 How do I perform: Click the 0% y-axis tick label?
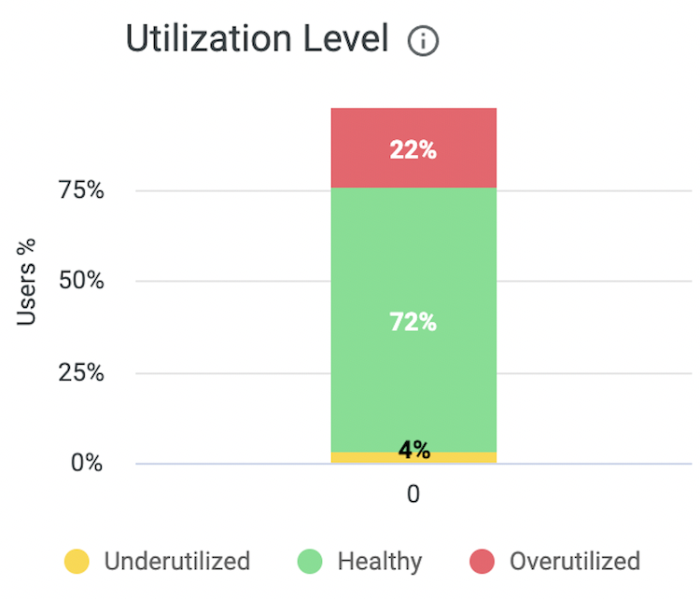coord(87,464)
